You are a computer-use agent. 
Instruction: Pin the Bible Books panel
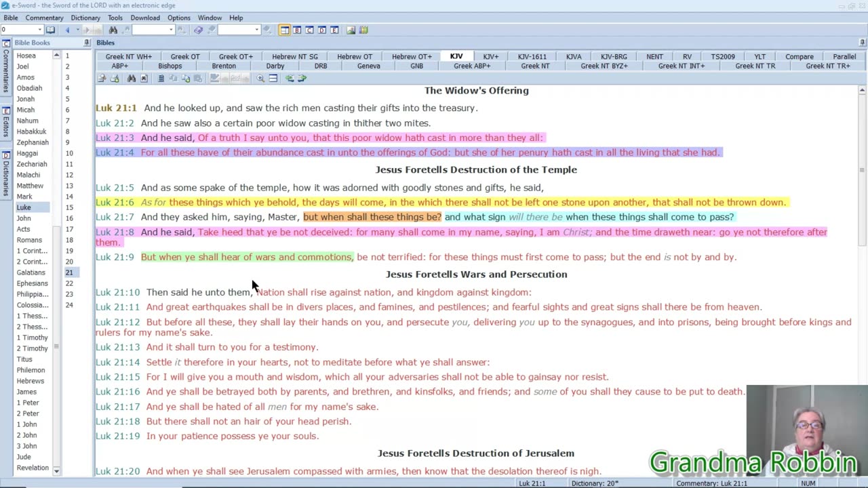tap(86, 43)
